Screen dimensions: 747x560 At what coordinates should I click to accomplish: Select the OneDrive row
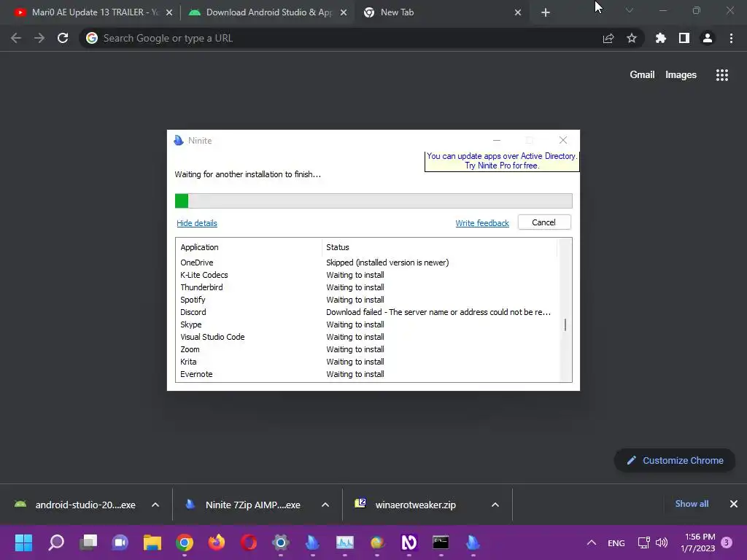coord(367,262)
